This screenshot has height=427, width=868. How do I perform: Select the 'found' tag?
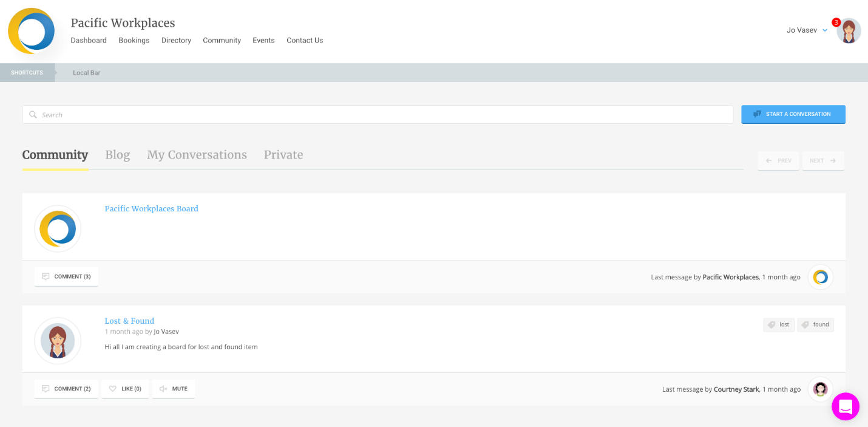point(815,325)
